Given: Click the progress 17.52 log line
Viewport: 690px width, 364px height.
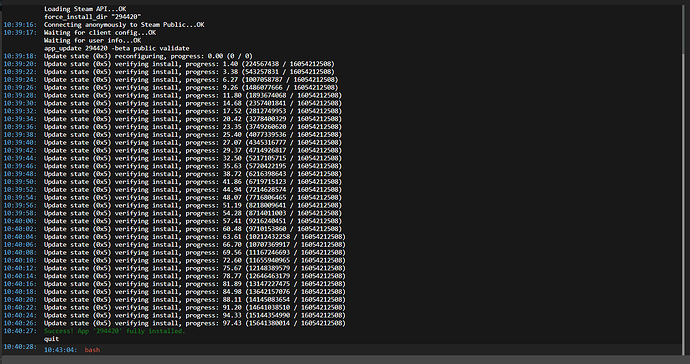Looking at the screenshot, I should [x=193, y=111].
